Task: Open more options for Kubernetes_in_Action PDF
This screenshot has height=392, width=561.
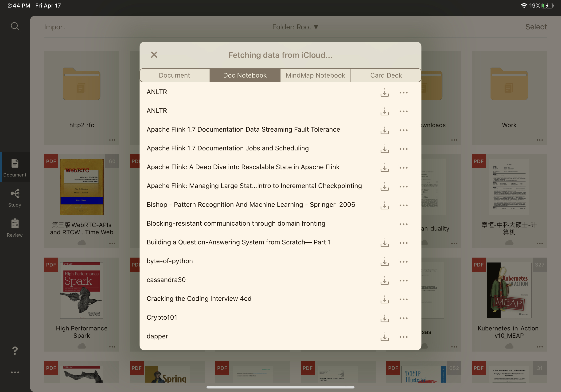Action: pyautogui.click(x=539, y=347)
